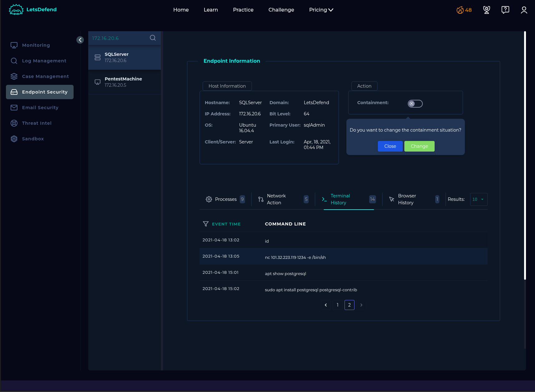Click the Threat Intel lifebuoy icon
The image size is (535, 392).
14,123
